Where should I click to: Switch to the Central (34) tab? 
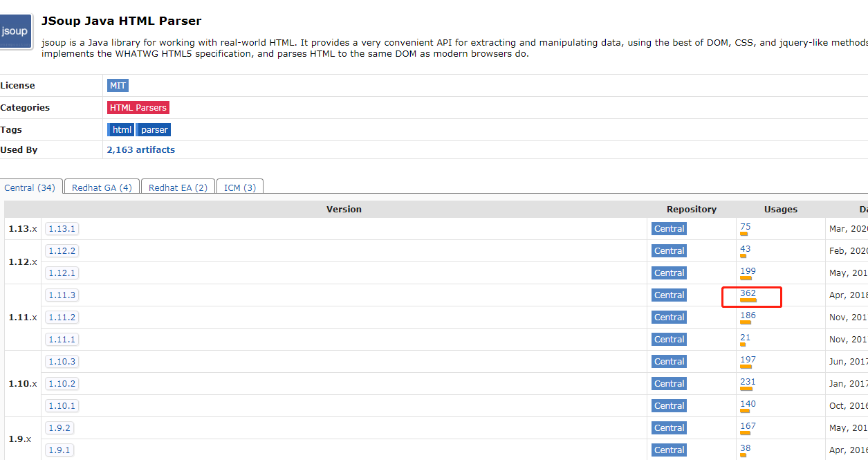click(x=30, y=187)
